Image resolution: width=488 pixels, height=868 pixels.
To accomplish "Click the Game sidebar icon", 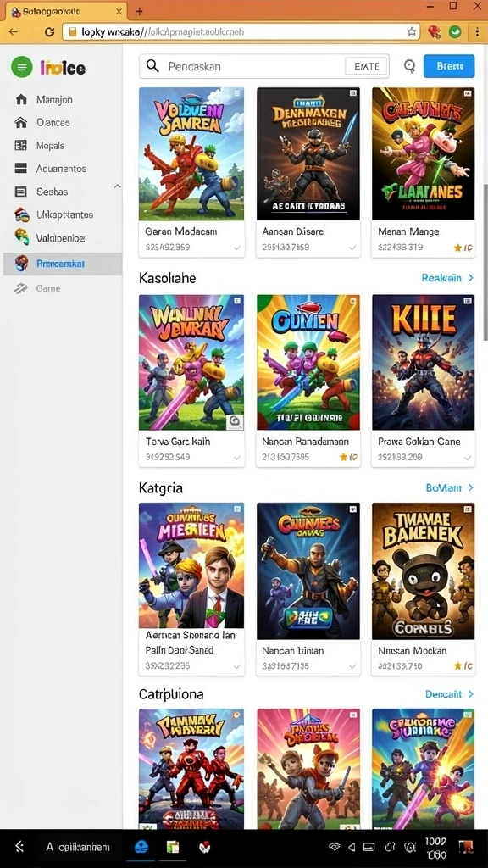I will (21, 288).
